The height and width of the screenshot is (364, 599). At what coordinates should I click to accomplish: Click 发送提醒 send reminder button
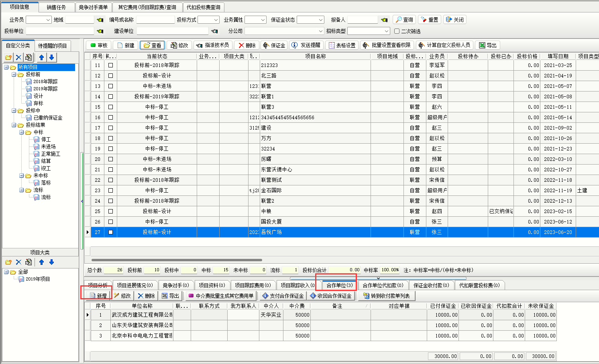(x=306, y=45)
